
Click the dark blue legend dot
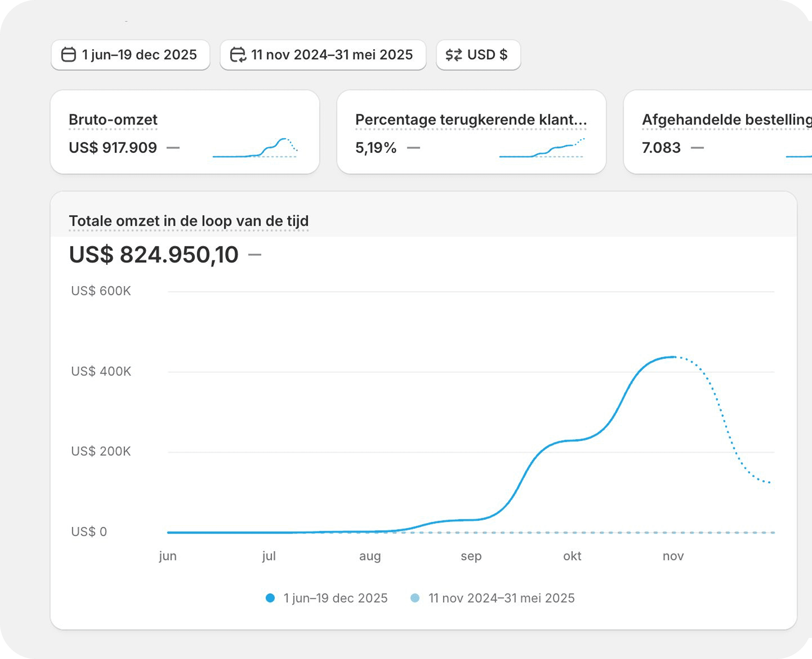pyautogui.click(x=270, y=598)
